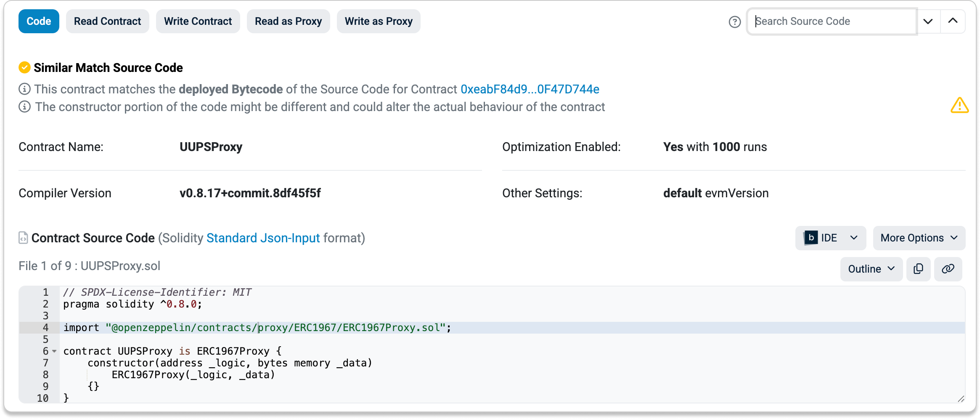The width and height of the screenshot is (980, 419).
Task: Copy source code using the copy icon
Action: [918, 269]
